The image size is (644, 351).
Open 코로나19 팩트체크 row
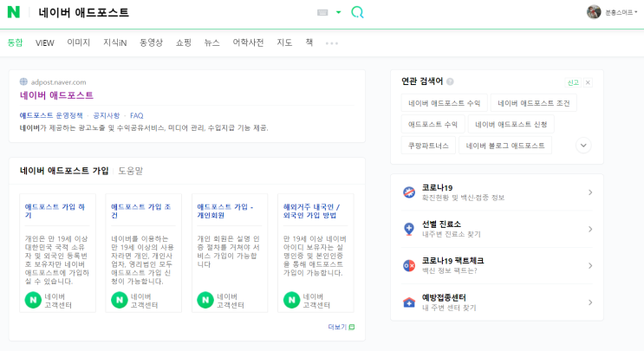[497, 265]
